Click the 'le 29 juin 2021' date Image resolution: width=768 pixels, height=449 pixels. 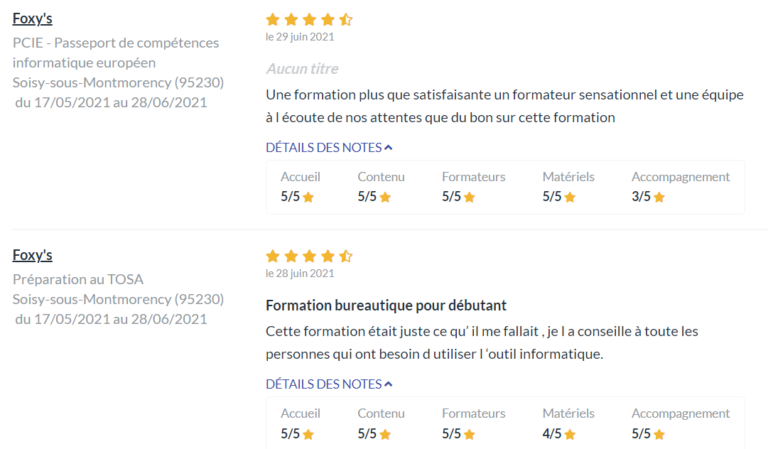coord(300,37)
